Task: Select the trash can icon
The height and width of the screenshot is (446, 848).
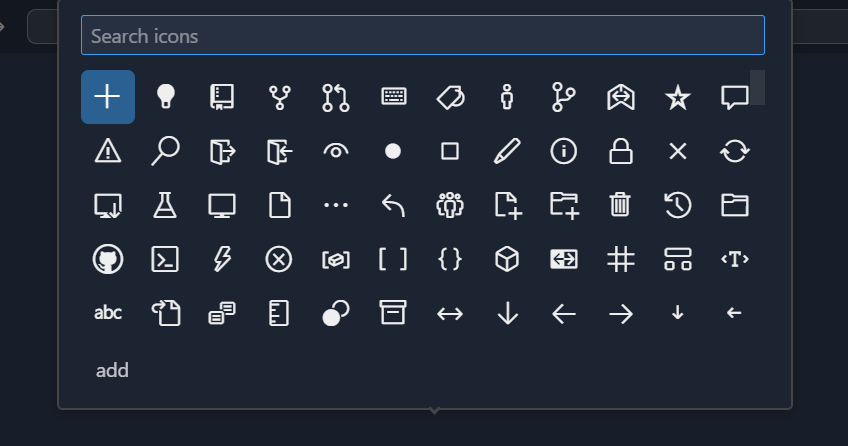Action: (x=621, y=205)
